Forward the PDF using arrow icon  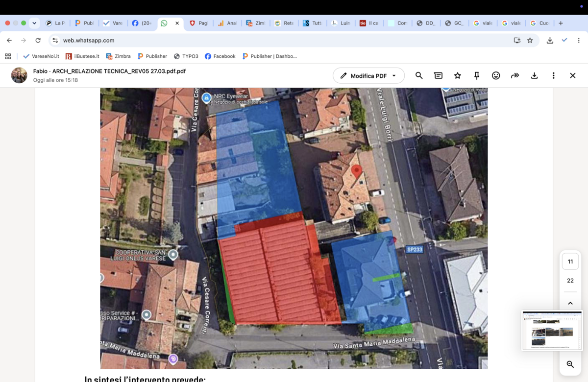(x=515, y=75)
